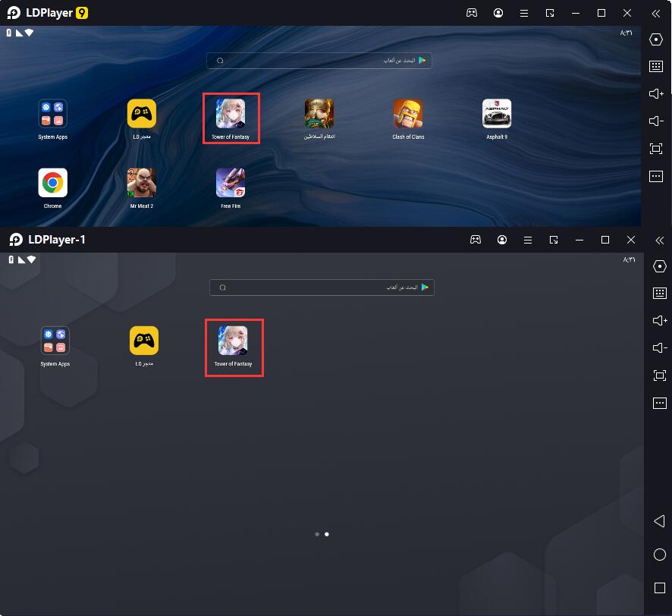Click Google Play icon in LDPlayer 9 search bar
This screenshot has height=616, width=672.
[422, 61]
